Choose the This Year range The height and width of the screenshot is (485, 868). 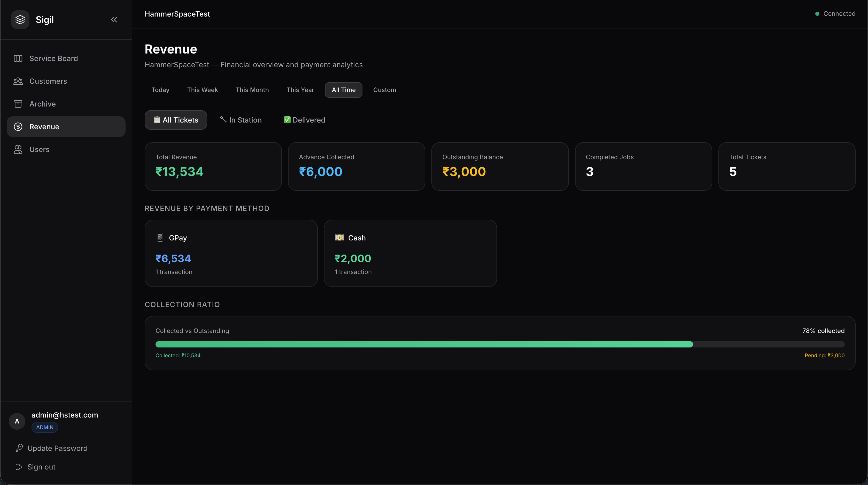pyautogui.click(x=300, y=90)
